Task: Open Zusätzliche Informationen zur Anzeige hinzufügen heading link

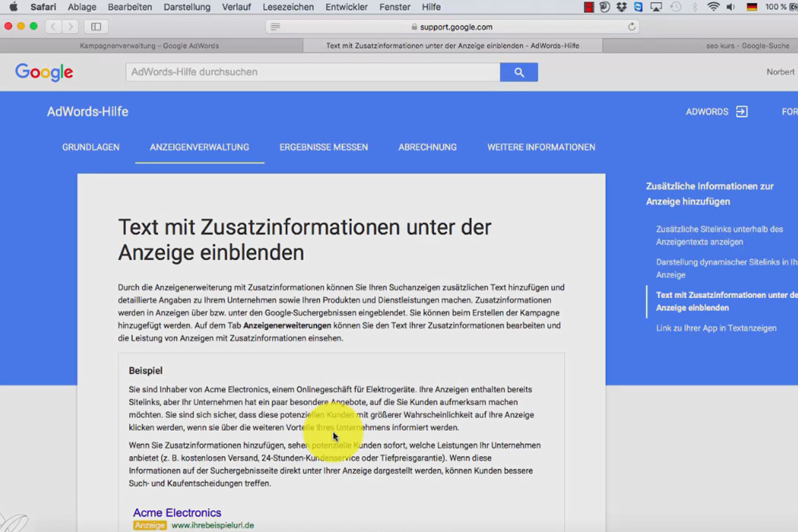Action: (710, 194)
